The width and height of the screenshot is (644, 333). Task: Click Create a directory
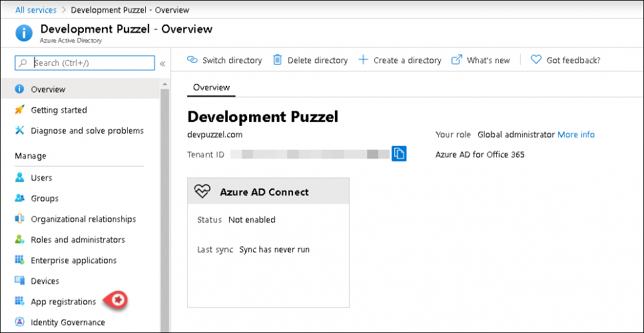pos(400,60)
